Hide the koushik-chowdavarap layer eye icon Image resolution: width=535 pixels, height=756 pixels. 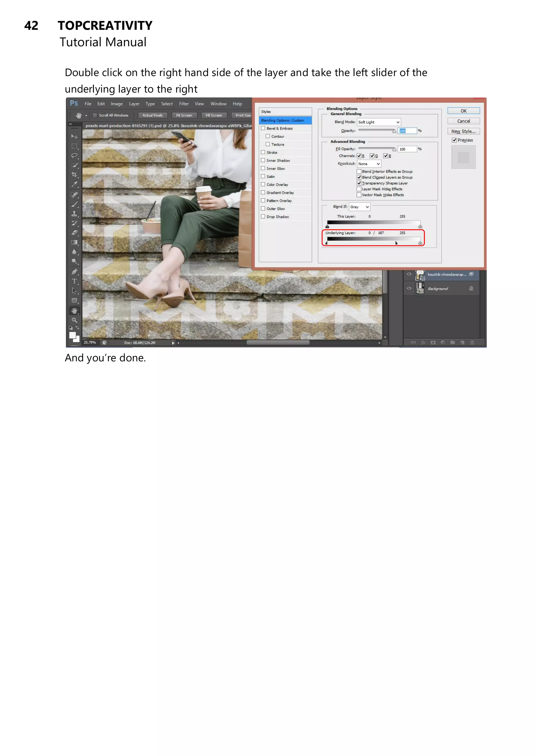coord(409,274)
